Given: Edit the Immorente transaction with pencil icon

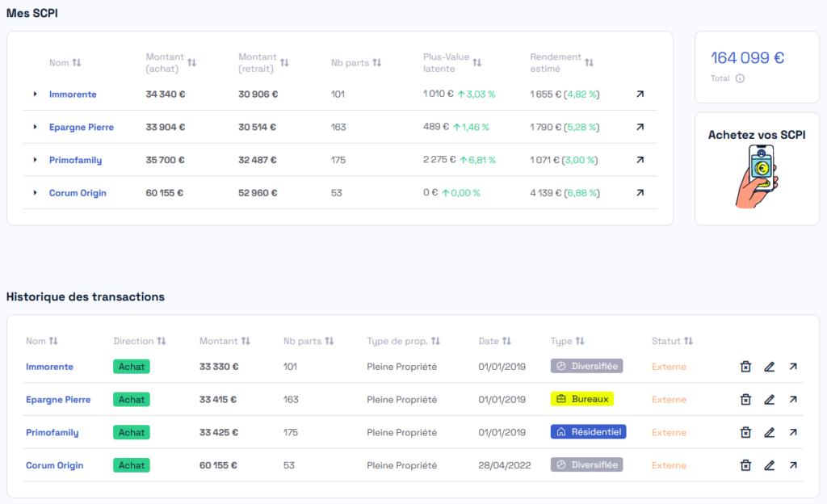Looking at the screenshot, I should click(x=770, y=367).
